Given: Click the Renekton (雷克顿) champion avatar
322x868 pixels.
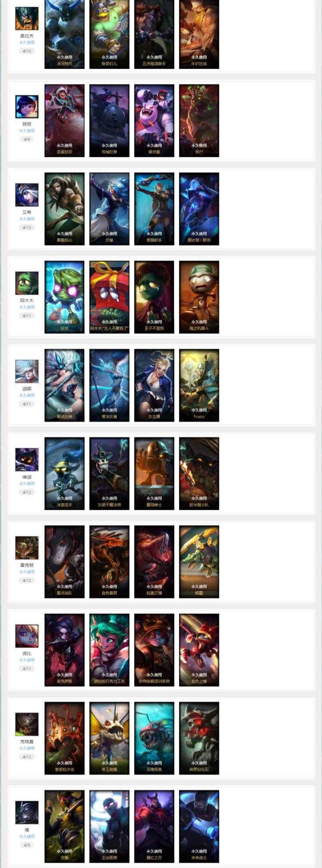Looking at the screenshot, I should coord(27,548).
